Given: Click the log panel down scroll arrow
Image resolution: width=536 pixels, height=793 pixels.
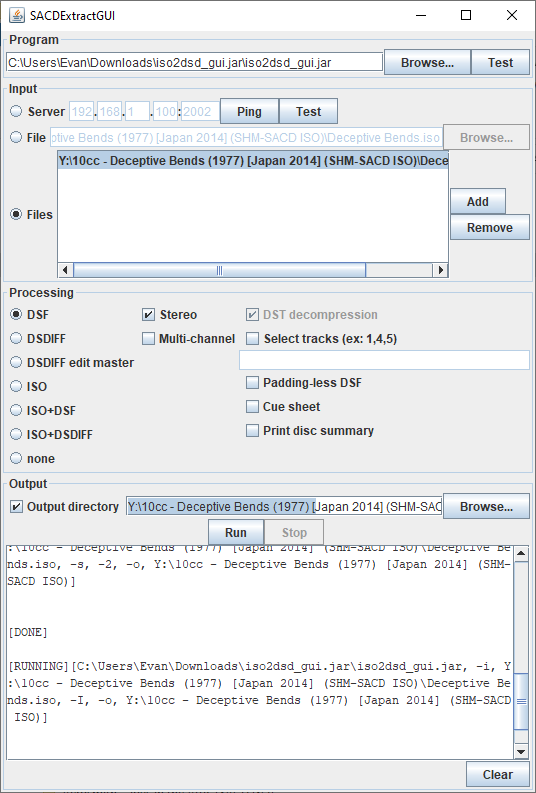Looking at the screenshot, I should point(521,752).
